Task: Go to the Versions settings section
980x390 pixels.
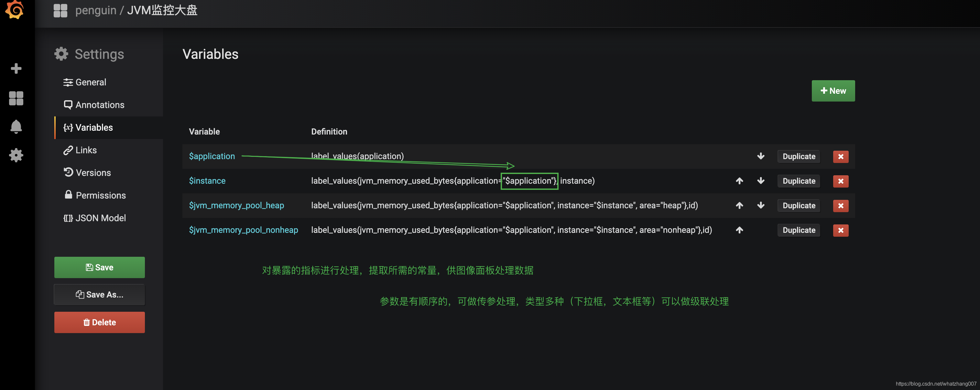Action: [x=93, y=173]
